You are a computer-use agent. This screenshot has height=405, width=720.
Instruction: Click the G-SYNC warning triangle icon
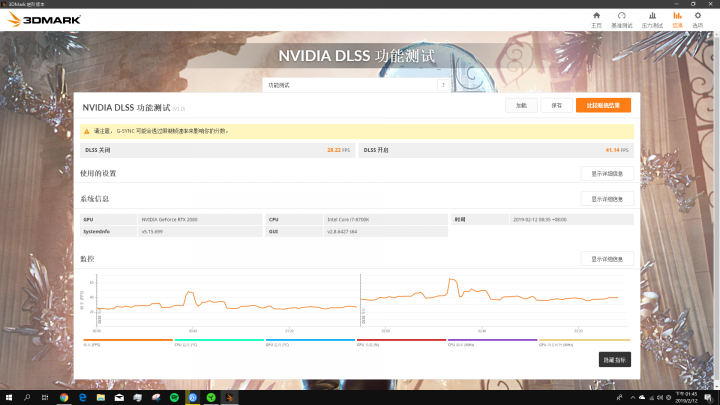point(86,131)
